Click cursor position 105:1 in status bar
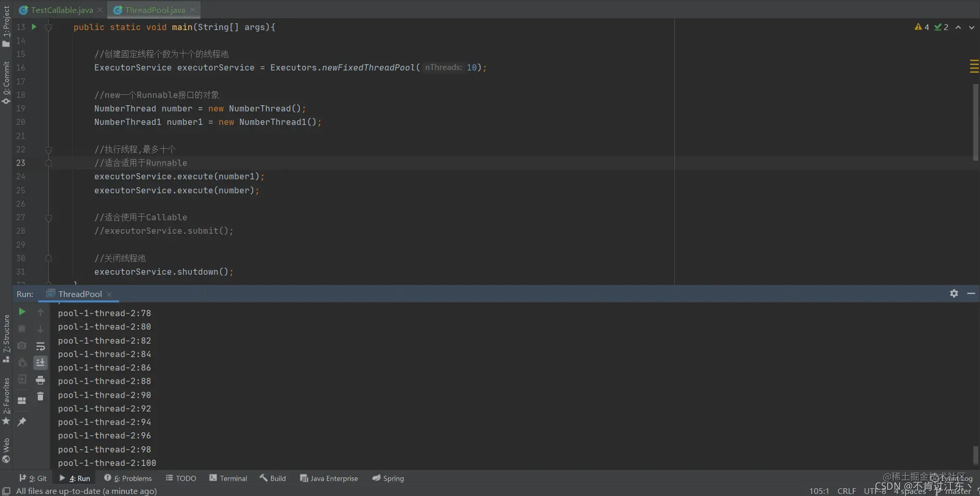Screen dimensions: 980x496 (819, 491)
